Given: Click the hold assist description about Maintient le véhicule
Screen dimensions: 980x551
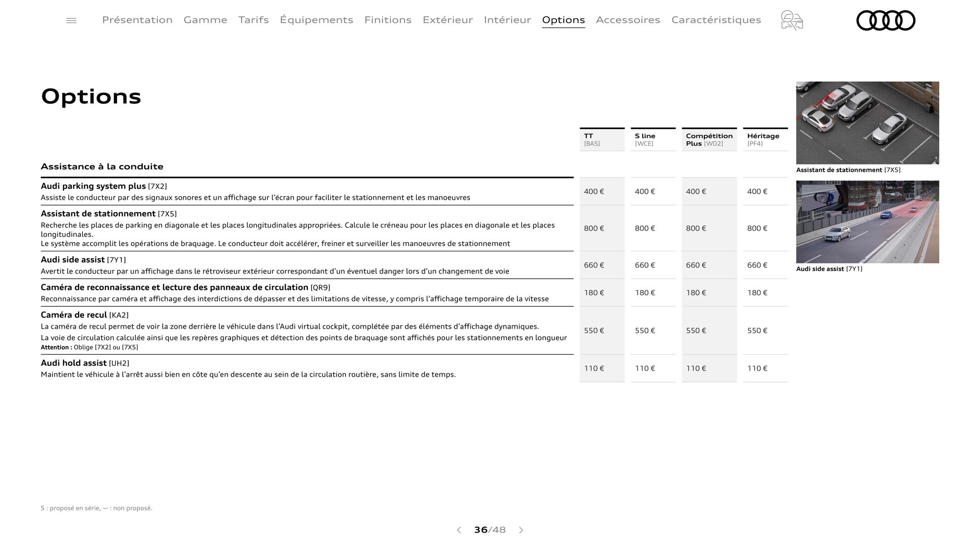Looking at the screenshot, I should 248,375.
